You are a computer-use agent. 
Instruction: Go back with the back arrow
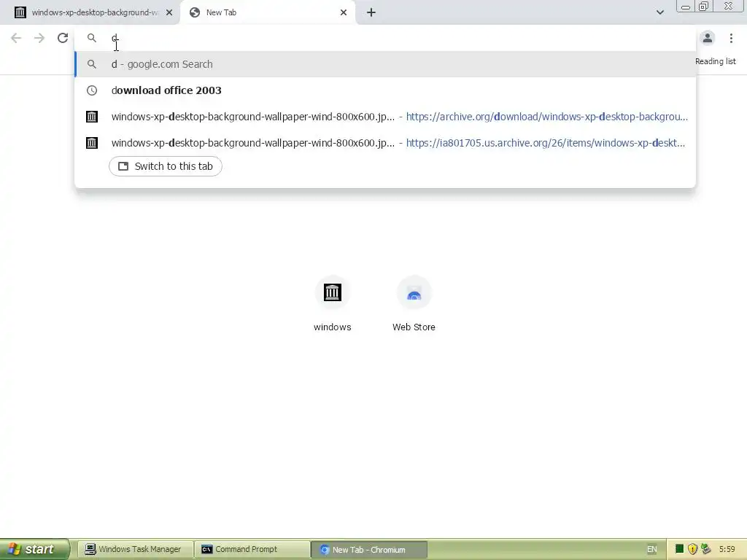(x=16, y=38)
